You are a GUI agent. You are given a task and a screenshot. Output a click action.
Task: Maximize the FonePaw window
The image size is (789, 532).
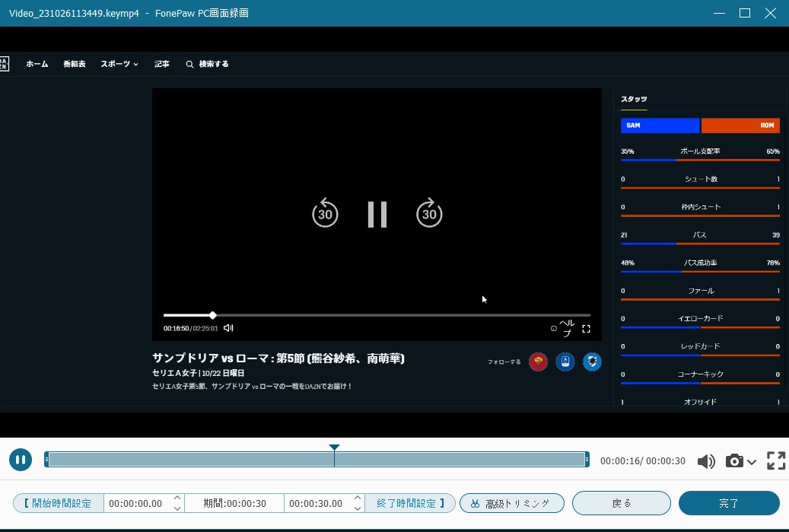[x=745, y=13]
